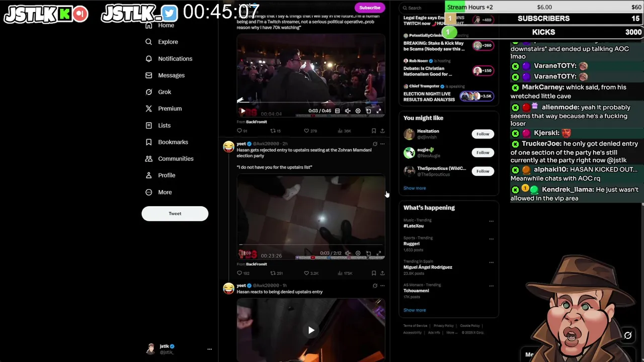644x362 pixels.
Task: Repost the post with 251 reposts
Action: pos(276,273)
